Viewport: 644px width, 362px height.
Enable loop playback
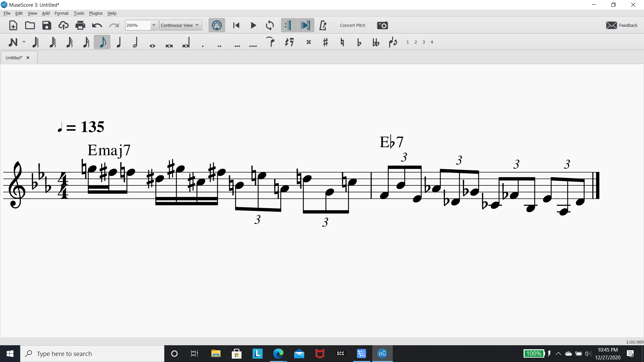(x=270, y=25)
